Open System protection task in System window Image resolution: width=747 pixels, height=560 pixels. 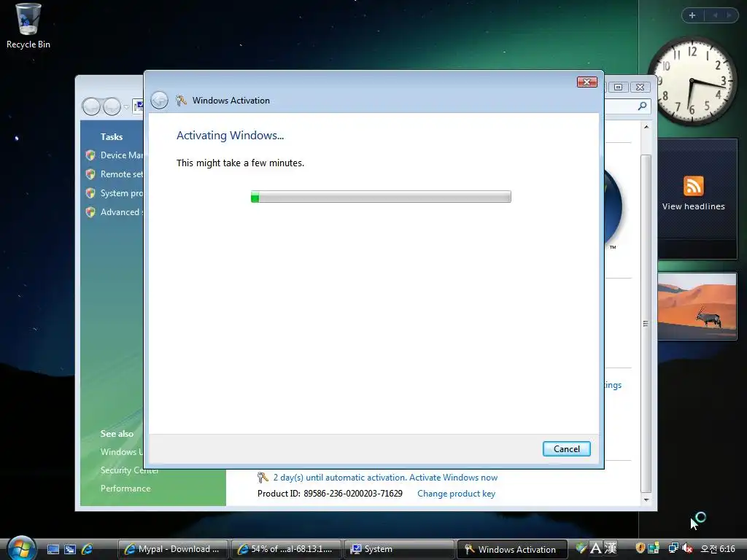(x=122, y=193)
